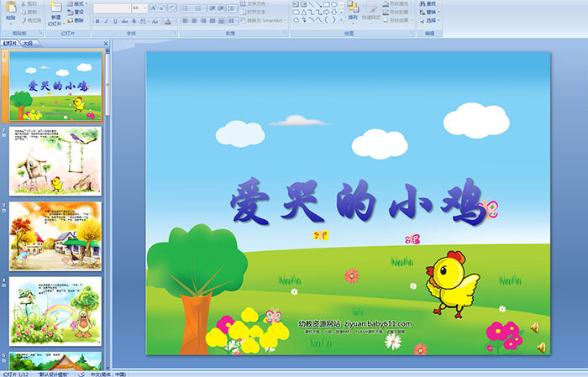Select the Oval shape in gallery
Image resolution: width=588 pixels, height=377 pixels.
click(x=334, y=4)
